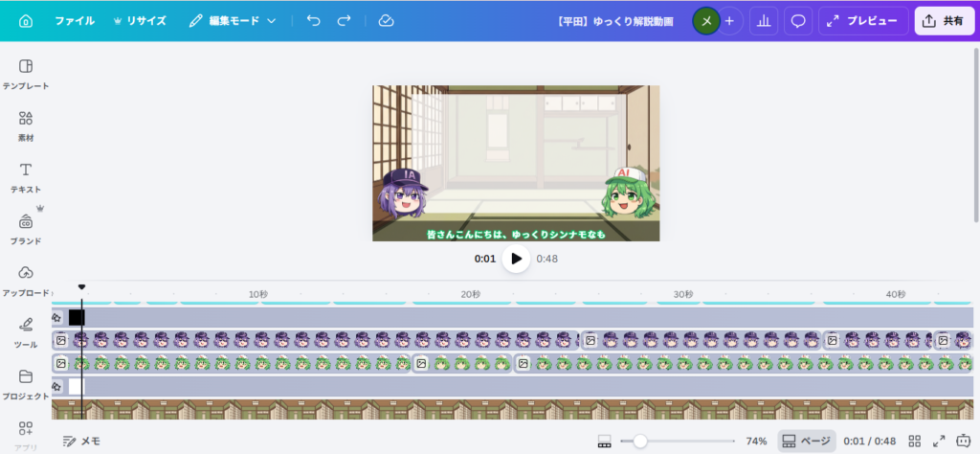Viewport: 980px width, 454px height.
Task: Toggle the ページ timeline view button
Action: 806,441
